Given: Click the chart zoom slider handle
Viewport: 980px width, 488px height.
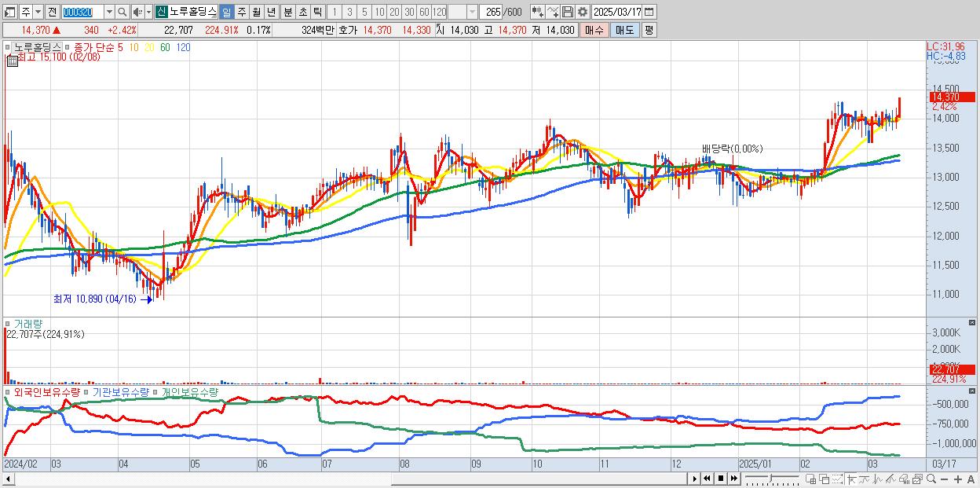Looking at the screenshot, I should pos(770,479).
